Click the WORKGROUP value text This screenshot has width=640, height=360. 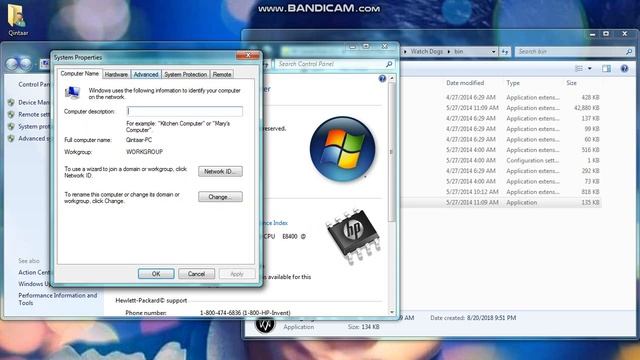(144, 152)
